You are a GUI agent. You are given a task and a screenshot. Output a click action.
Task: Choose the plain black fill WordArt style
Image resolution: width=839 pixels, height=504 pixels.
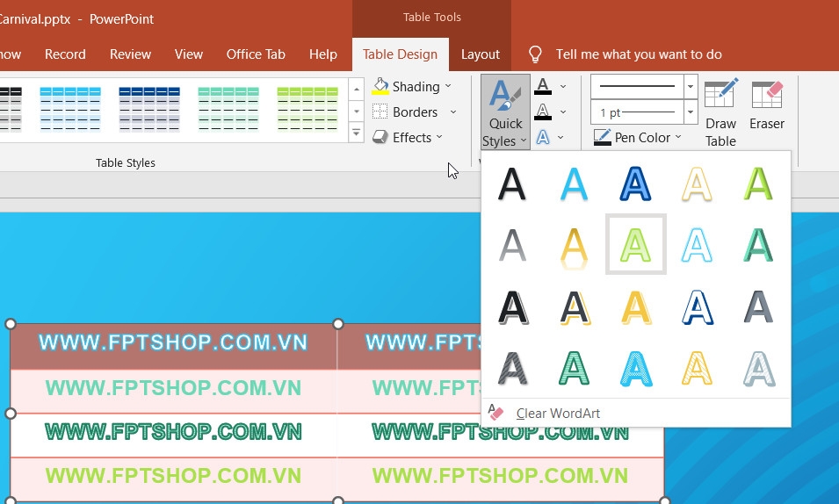(512, 184)
